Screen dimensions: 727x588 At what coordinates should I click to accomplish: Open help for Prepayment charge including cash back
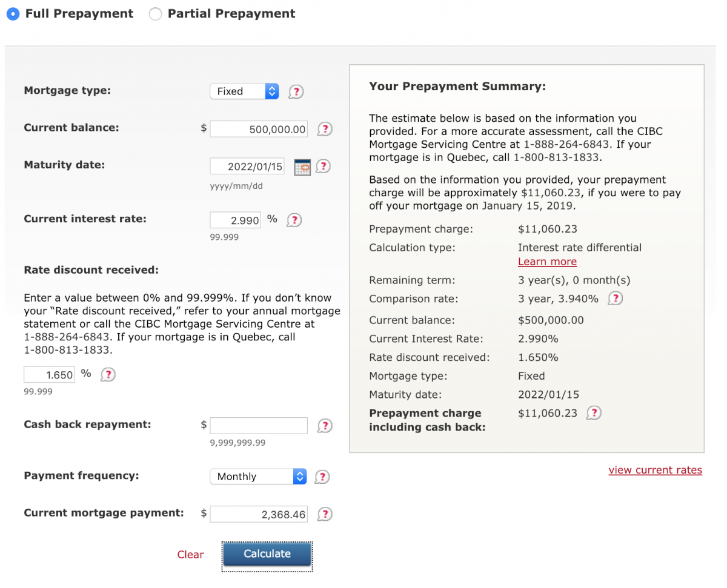point(594,412)
